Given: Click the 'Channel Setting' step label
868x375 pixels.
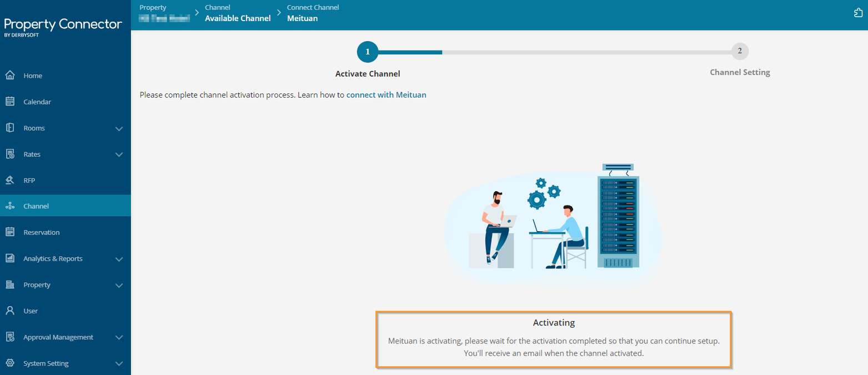Looking at the screenshot, I should click(x=740, y=72).
